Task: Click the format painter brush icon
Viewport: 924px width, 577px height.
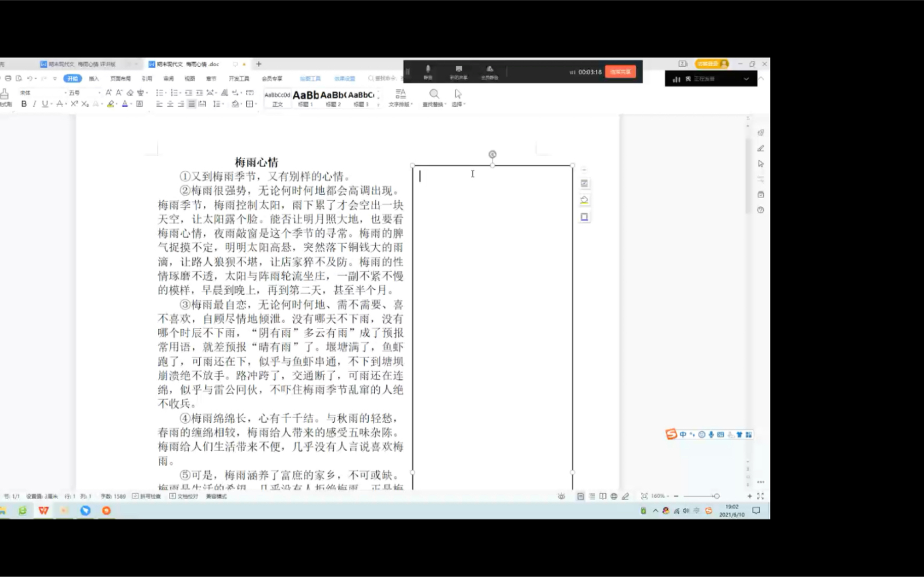Action: 5,94
